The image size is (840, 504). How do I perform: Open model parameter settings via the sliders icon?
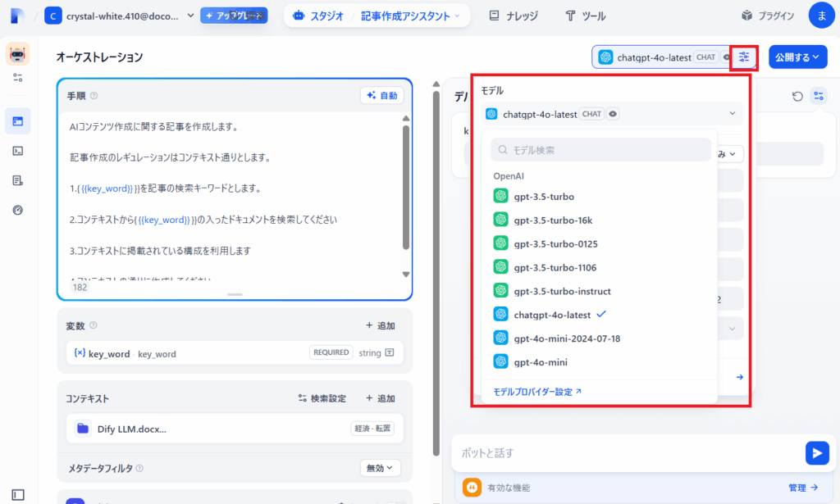point(743,57)
